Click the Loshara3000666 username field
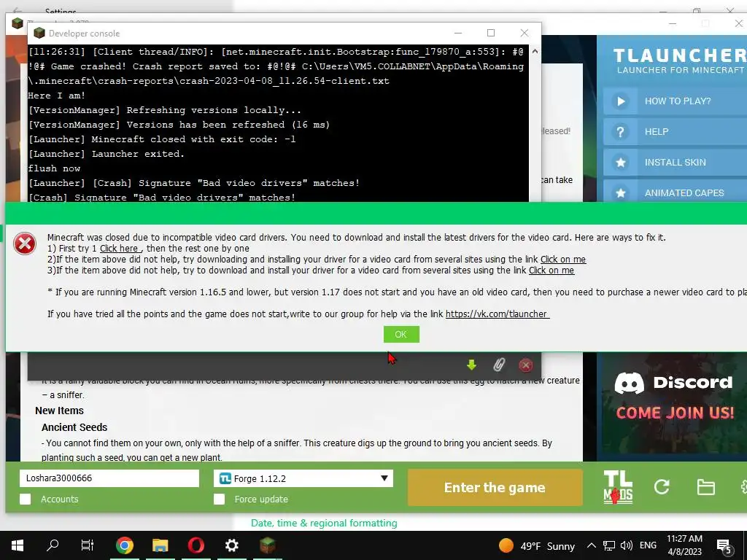The image size is (747, 560). [x=109, y=478]
